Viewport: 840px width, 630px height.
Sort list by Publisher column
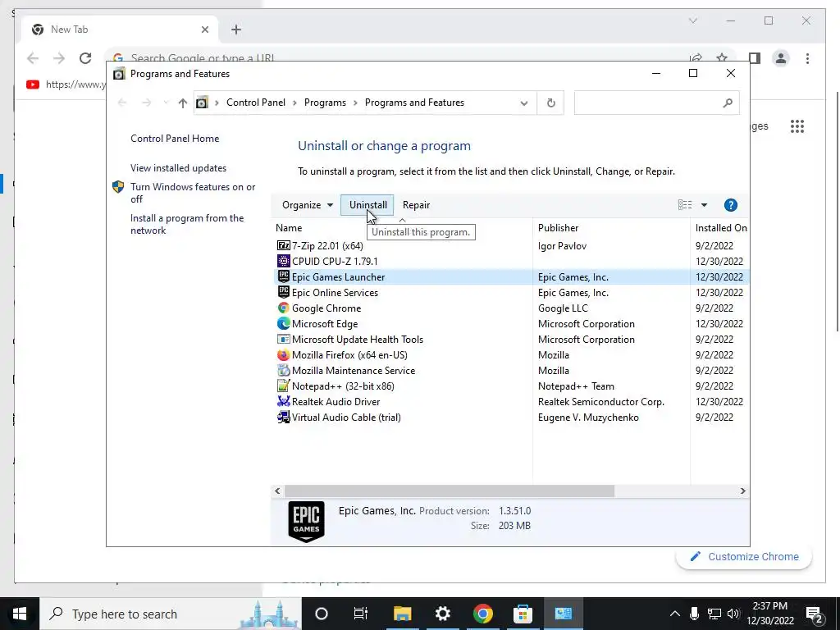558,228
